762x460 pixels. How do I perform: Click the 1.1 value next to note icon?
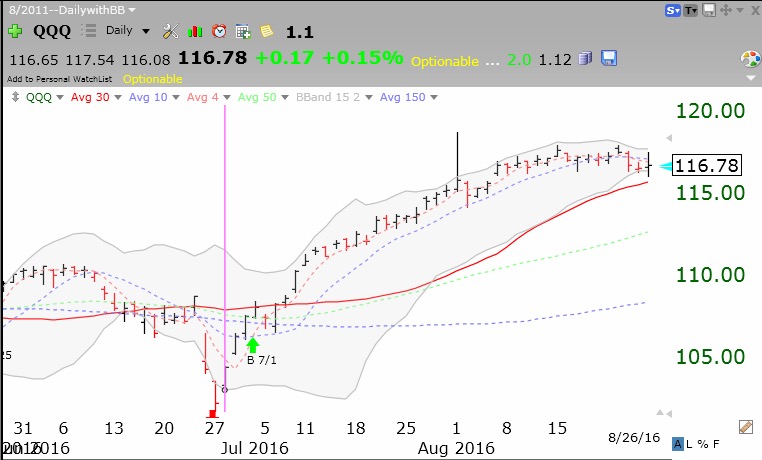click(299, 32)
